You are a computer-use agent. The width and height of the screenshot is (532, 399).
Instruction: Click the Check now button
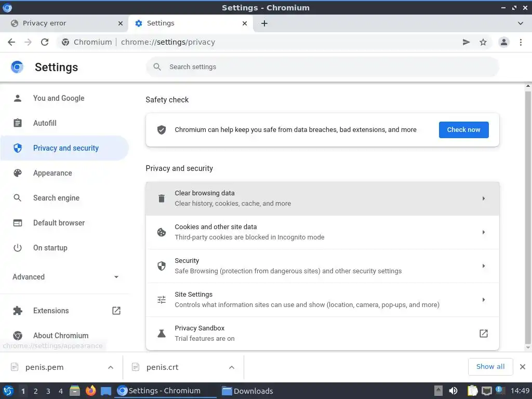tap(463, 129)
